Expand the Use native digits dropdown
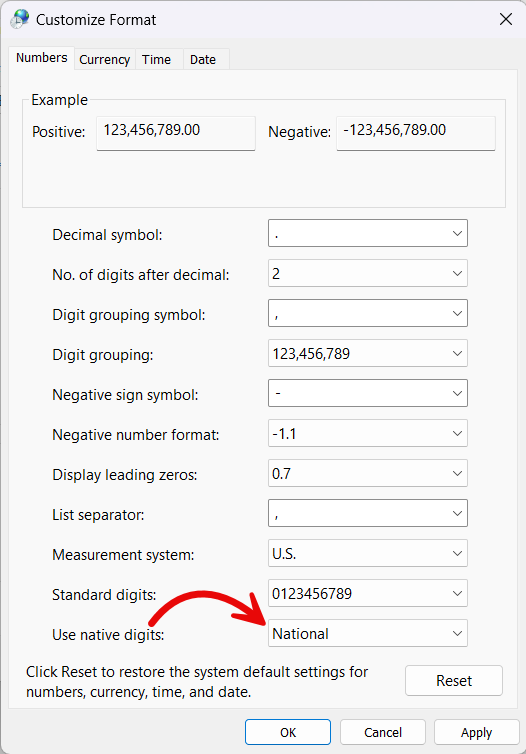The height and width of the screenshot is (754, 526). 368,633
